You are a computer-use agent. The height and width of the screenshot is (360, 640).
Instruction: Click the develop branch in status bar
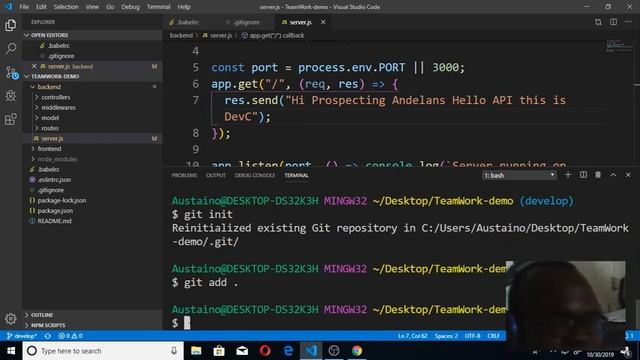(22, 336)
